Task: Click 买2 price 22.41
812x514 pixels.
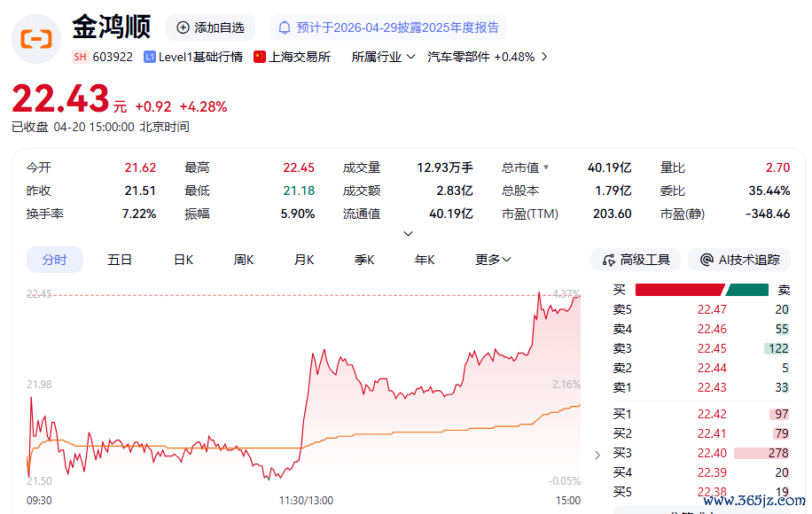Action: pos(712,433)
